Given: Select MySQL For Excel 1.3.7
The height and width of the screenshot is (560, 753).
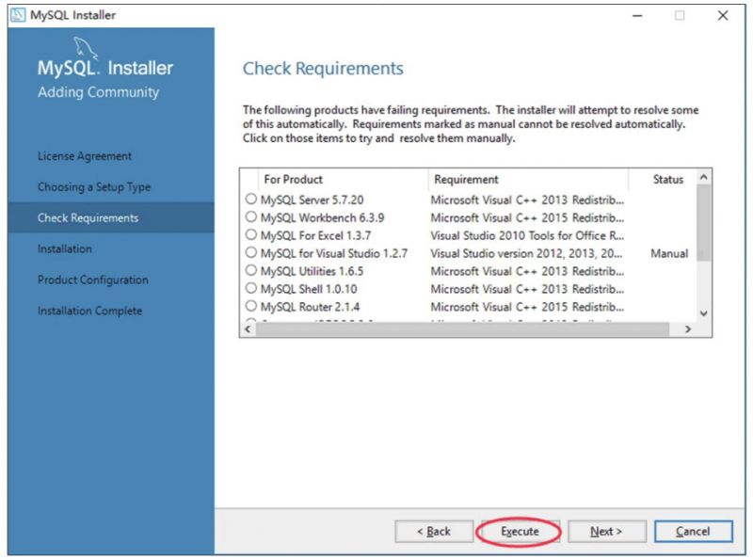Looking at the screenshot, I should point(251,236).
